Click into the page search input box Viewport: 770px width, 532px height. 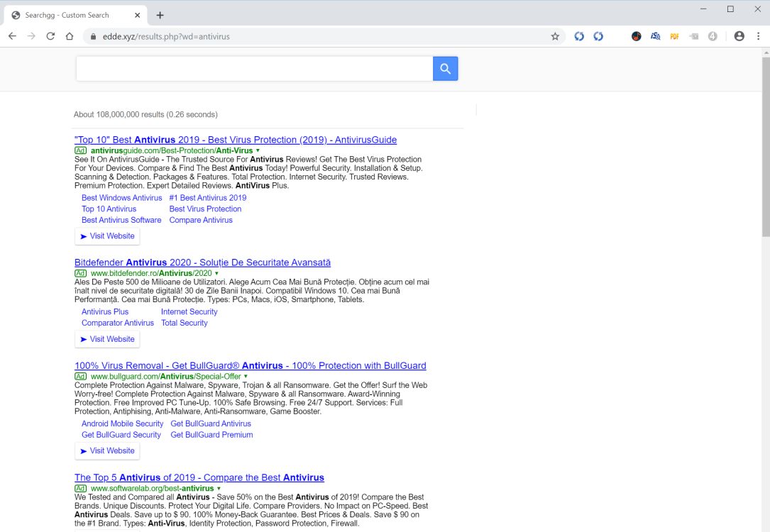pyautogui.click(x=254, y=69)
